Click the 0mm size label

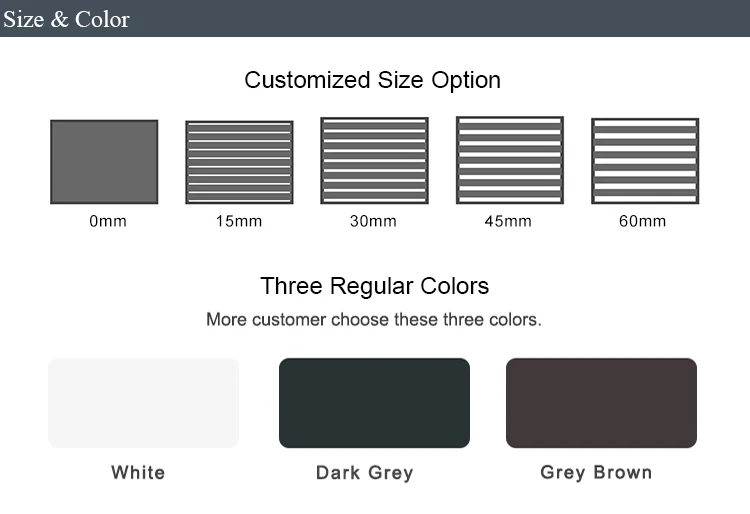click(x=108, y=221)
